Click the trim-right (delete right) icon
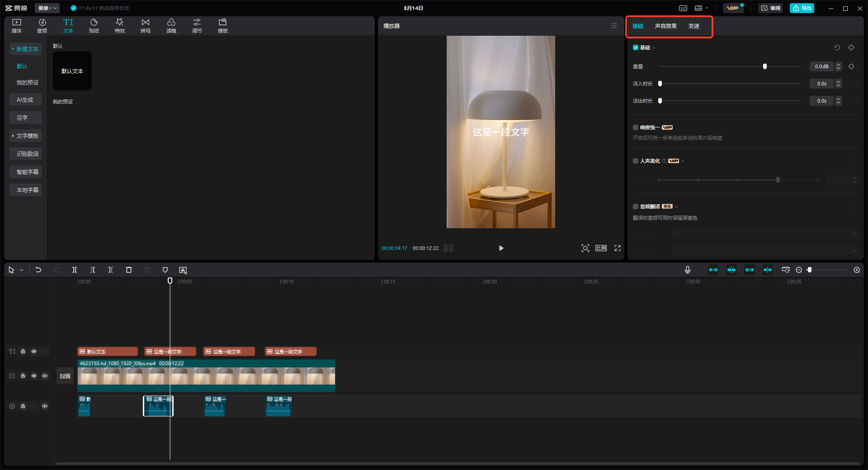 [111, 270]
